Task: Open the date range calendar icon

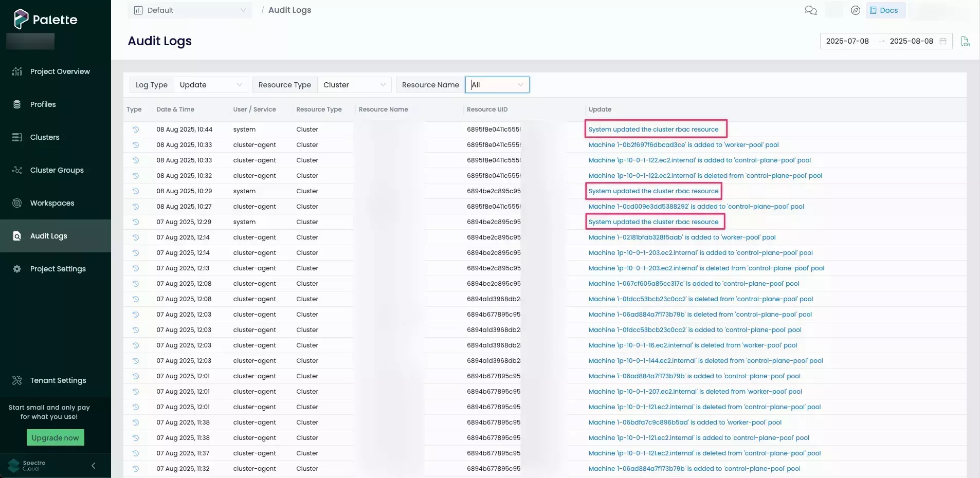Action: 943,41
